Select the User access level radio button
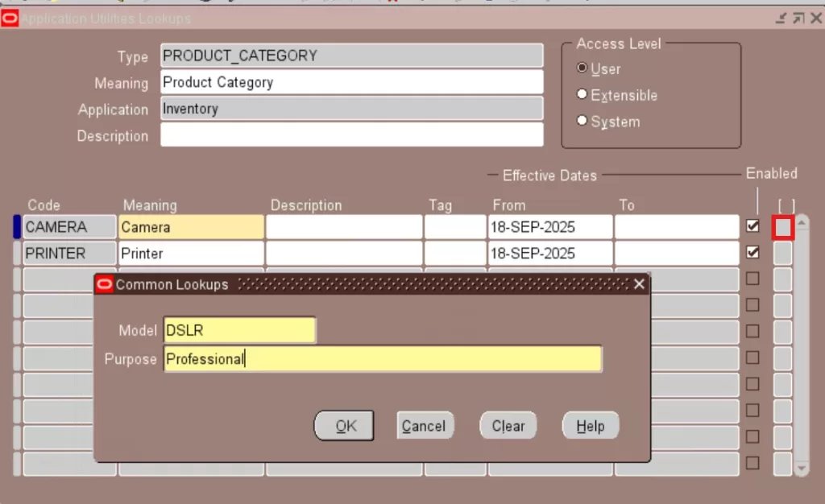Viewport: 825px width, 504px height. [582, 68]
